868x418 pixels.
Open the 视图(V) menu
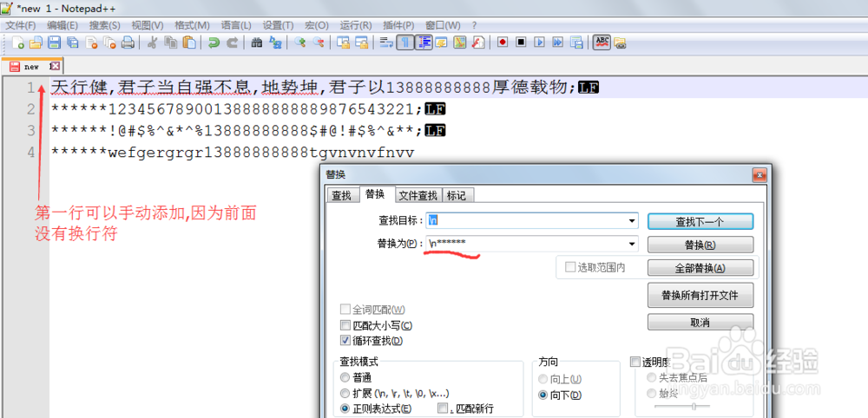[148, 25]
